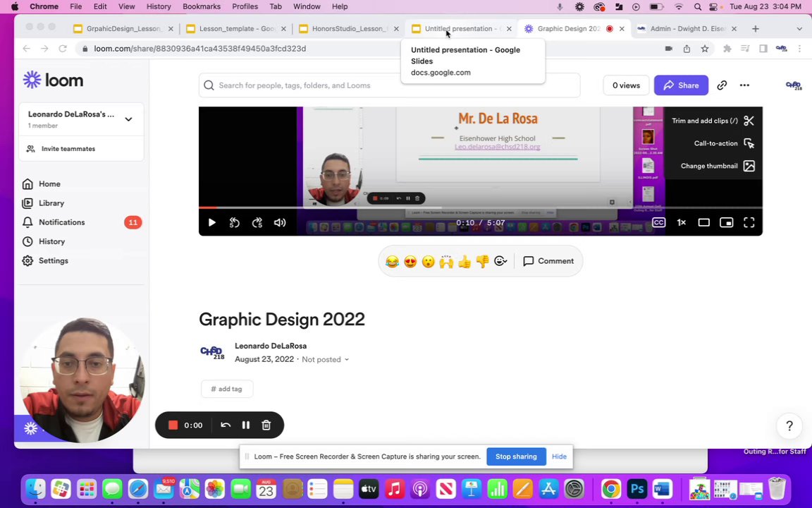React with heart-eyes emoji
Viewport: 812px width, 508px height.
click(x=410, y=261)
